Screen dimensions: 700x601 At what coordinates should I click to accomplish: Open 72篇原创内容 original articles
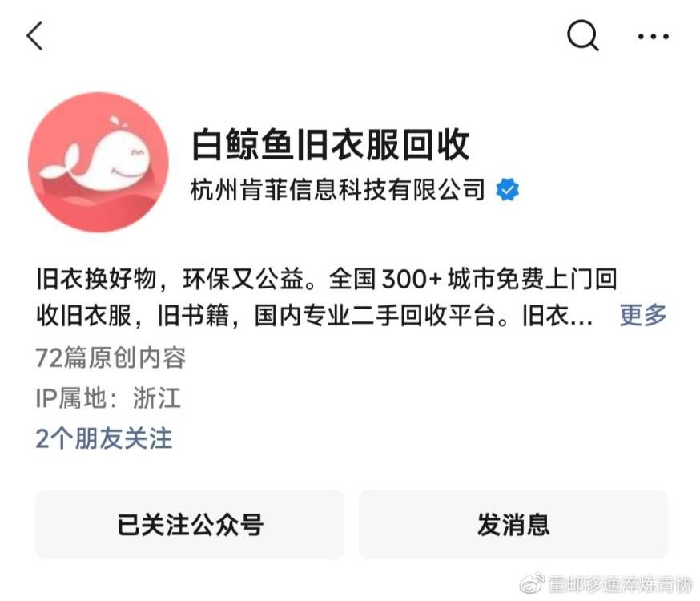click(111, 357)
